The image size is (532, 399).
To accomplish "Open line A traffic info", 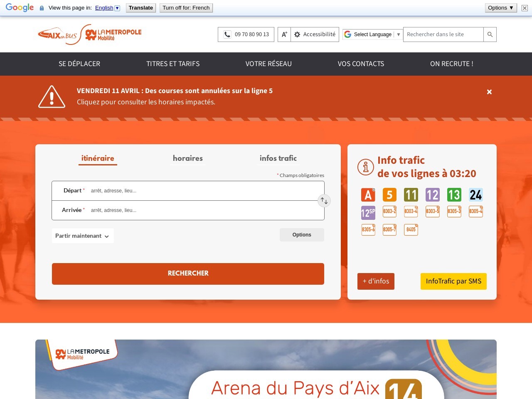I will pyautogui.click(x=368, y=195).
